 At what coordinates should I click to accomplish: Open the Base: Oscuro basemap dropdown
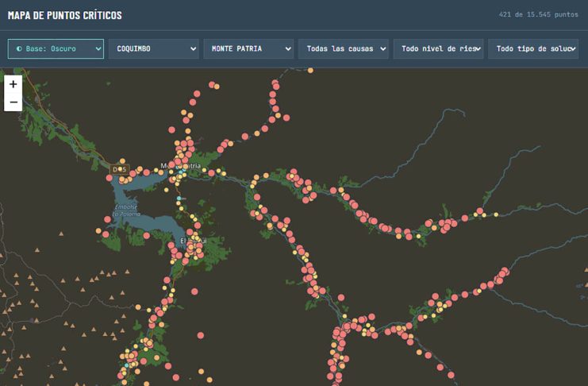coord(56,48)
